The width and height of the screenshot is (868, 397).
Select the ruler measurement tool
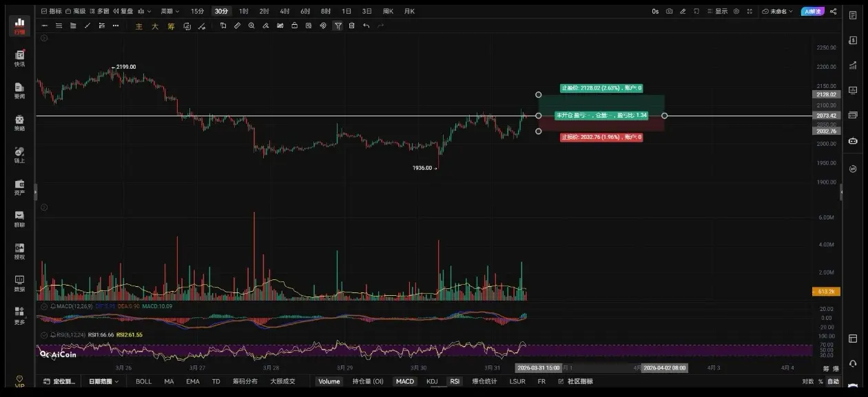(237, 25)
